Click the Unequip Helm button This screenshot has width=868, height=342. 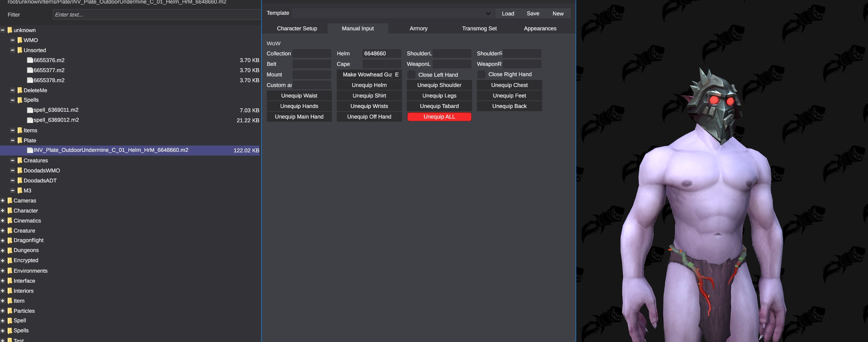click(x=369, y=85)
